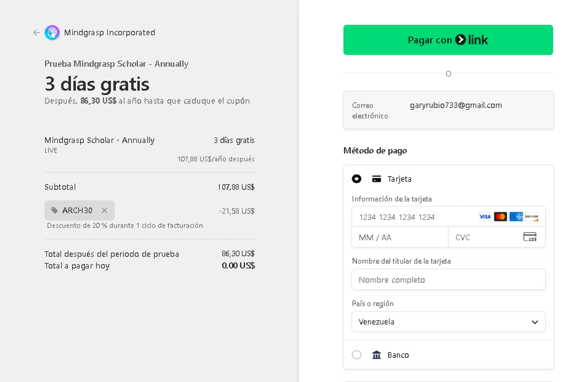Focus the MM / AA expiry field
Image resolution: width=588 pixels, height=382 pixels.
[399, 237]
